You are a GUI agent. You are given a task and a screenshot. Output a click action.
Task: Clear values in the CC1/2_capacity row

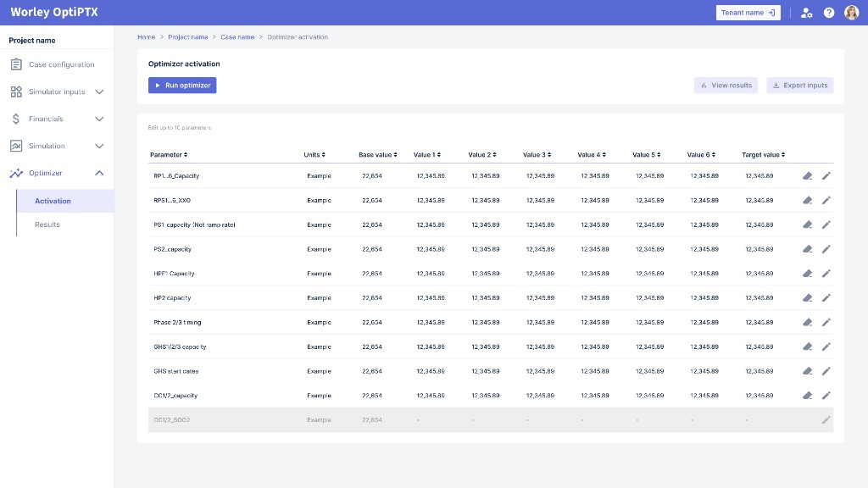807,396
